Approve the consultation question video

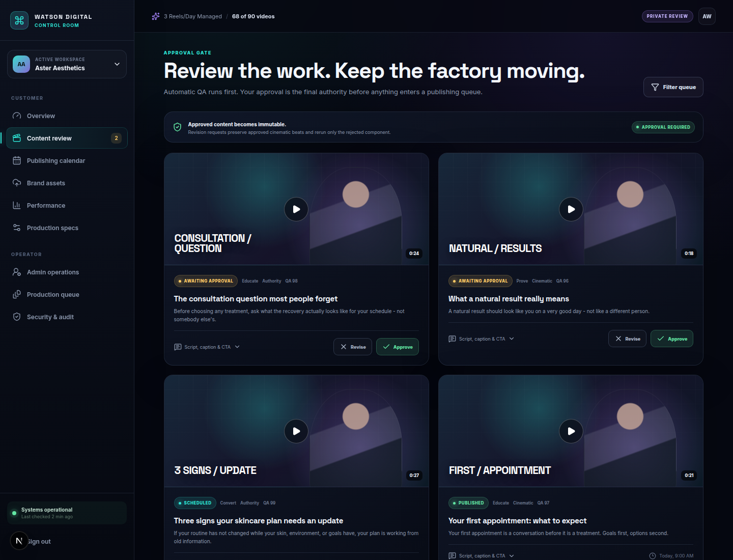(x=398, y=347)
